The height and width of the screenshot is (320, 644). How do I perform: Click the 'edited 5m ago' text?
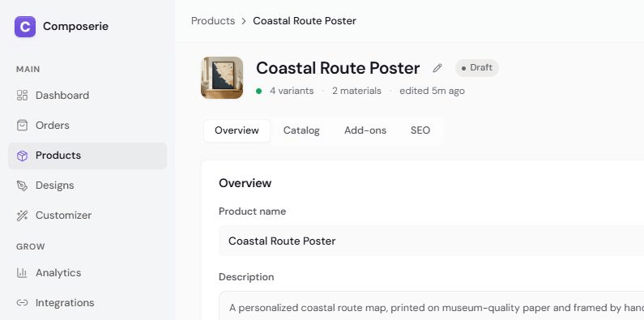[432, 91]
